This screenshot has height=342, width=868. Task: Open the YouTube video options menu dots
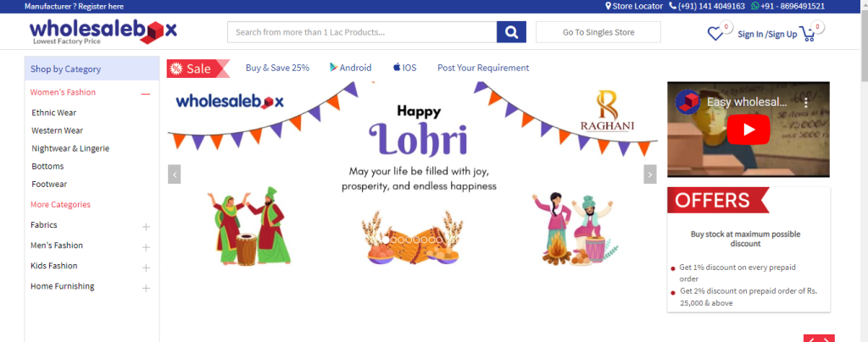(x=806, y=102)
